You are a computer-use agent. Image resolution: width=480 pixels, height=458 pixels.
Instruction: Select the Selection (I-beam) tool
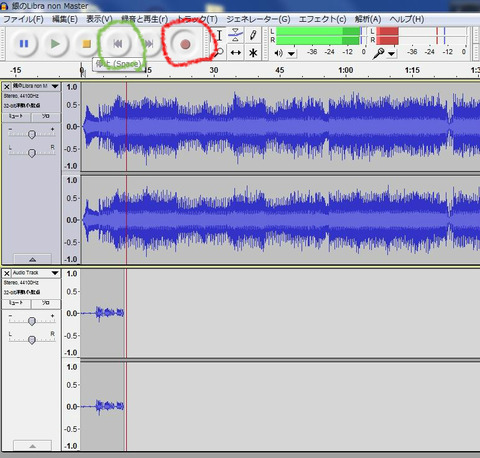[x=219, y=35]
